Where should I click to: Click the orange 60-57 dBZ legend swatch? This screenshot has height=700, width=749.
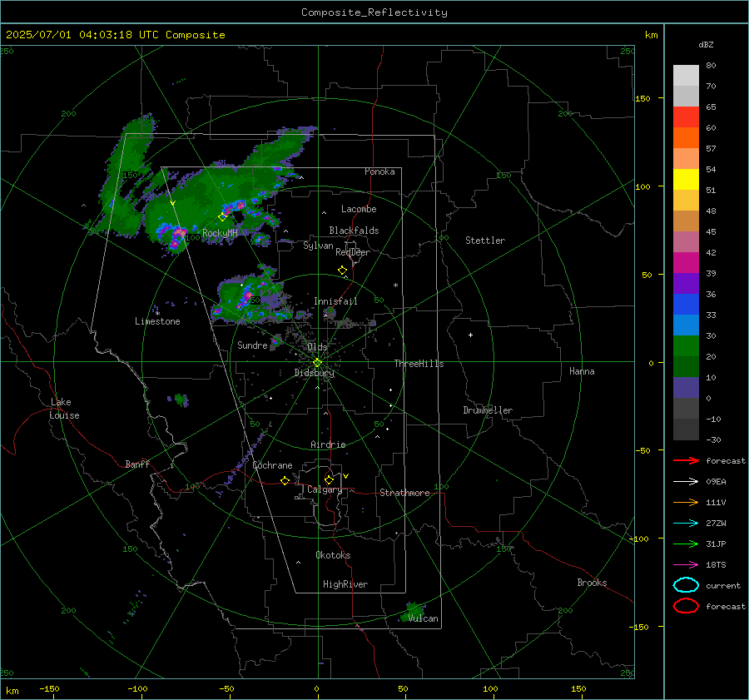(x=686, y=138)
